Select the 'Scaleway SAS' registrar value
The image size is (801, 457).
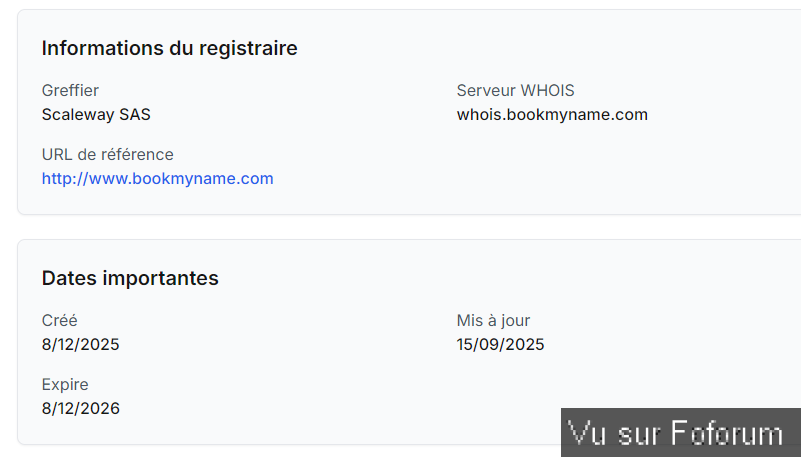[96, 114]
